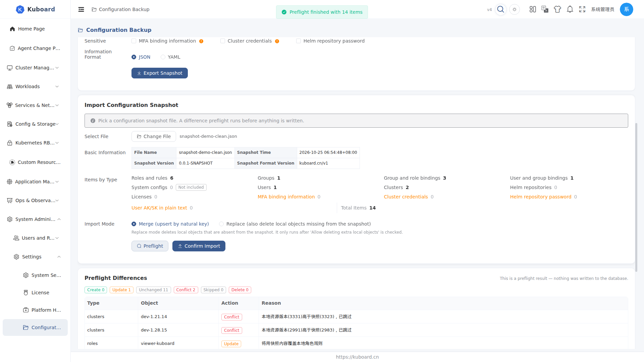Screen dimensions: 644x362
Task: Click the Agent Change P... sidebar icon
Action: (x=12, y=48)
